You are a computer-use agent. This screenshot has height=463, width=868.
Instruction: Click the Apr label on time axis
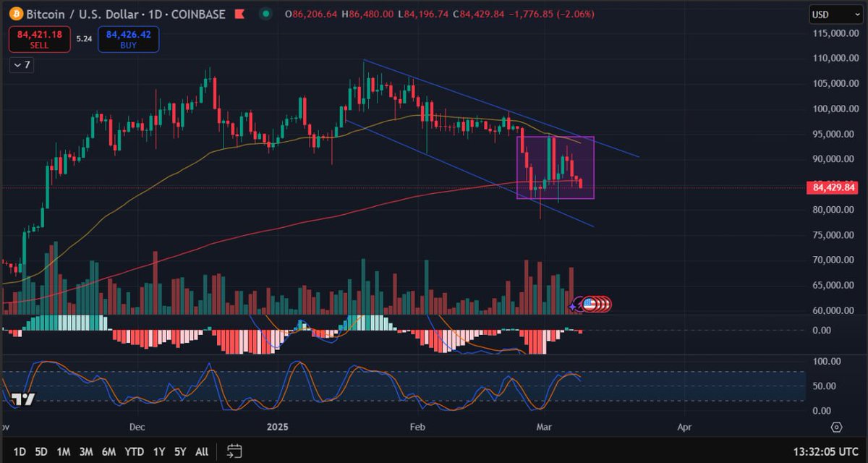tap(685, 428)
